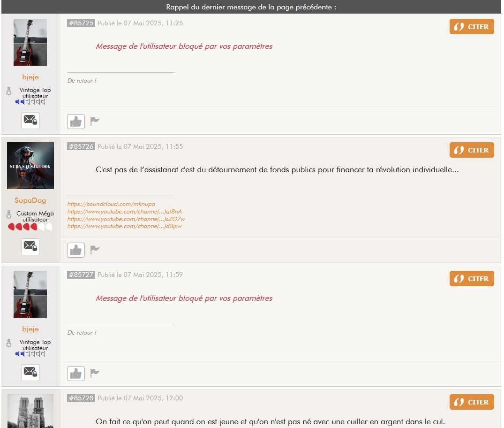The image size is (504, 428).
Task: Click 'Publié le 07 Mai 2025, 12:00' date
Action: coord(140,398)
